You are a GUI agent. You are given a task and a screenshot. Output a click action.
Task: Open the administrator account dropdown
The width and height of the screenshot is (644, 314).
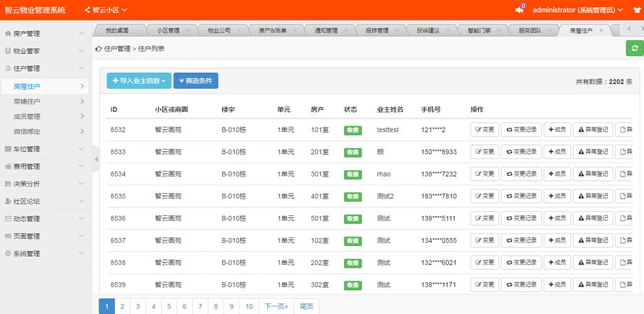click(578, 10)
